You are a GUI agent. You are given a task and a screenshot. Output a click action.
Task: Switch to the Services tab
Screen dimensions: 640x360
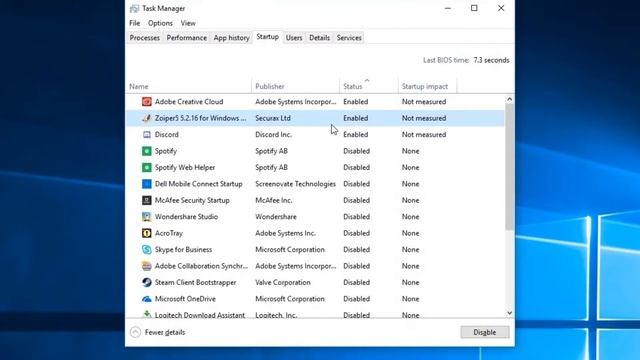pyautogui.click(x=349, y=38)
